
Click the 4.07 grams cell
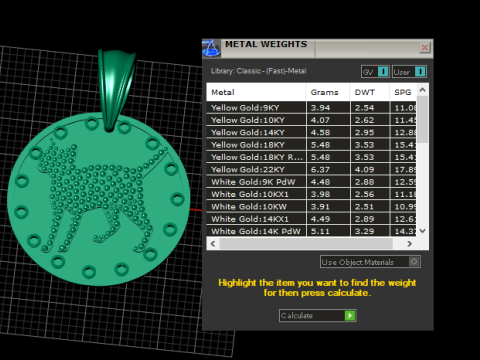[328, 120]
